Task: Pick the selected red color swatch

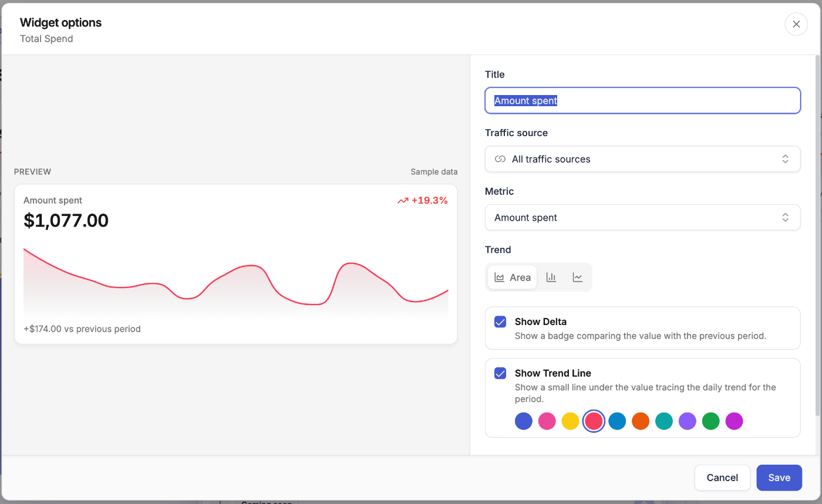Action: click(x=594, y=421)
